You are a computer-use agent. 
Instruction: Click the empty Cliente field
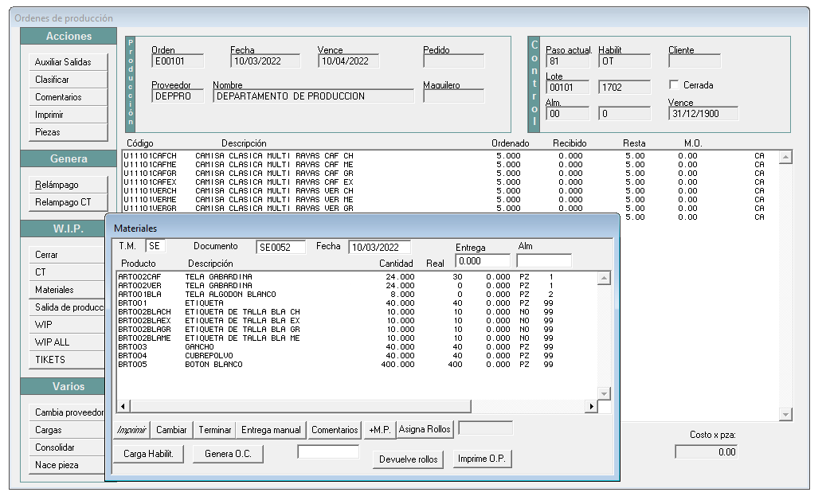(x=695, y=61)
